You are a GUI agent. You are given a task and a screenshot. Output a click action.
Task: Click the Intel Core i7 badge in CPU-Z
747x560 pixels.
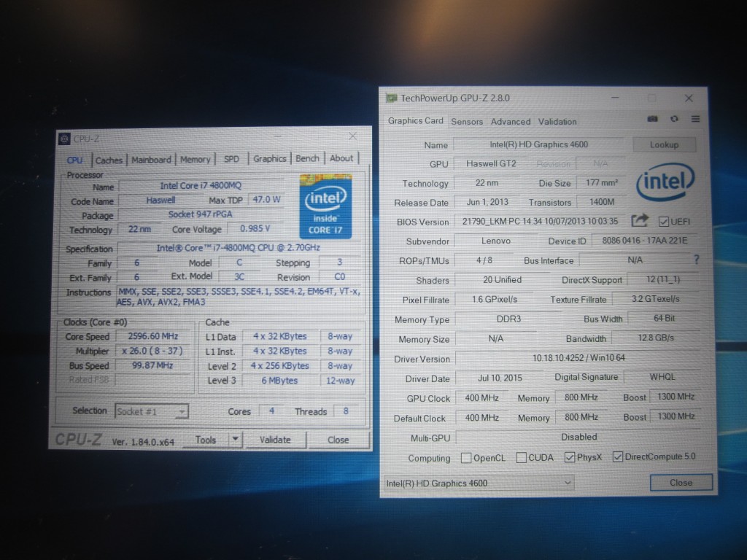point(325,206)
